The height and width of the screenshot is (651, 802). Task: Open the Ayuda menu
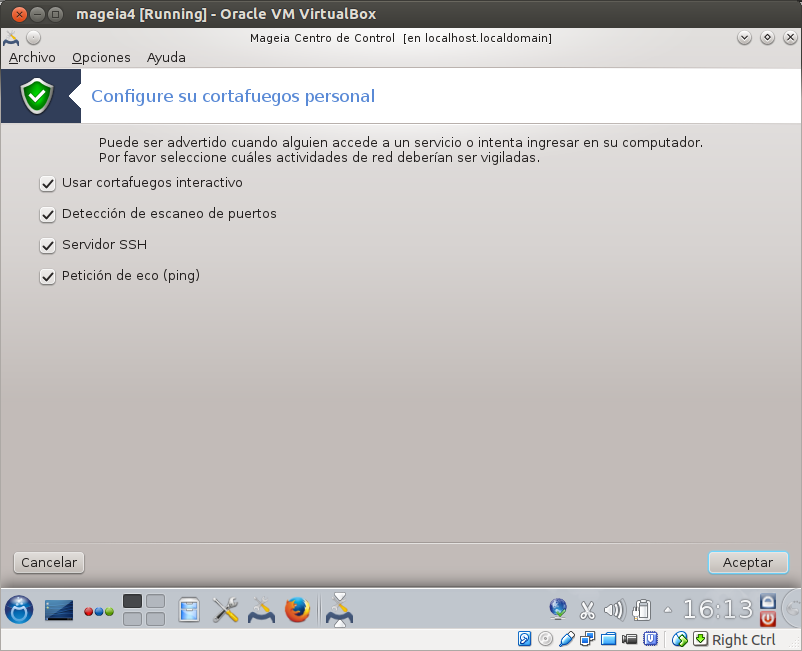pos(166,57)
